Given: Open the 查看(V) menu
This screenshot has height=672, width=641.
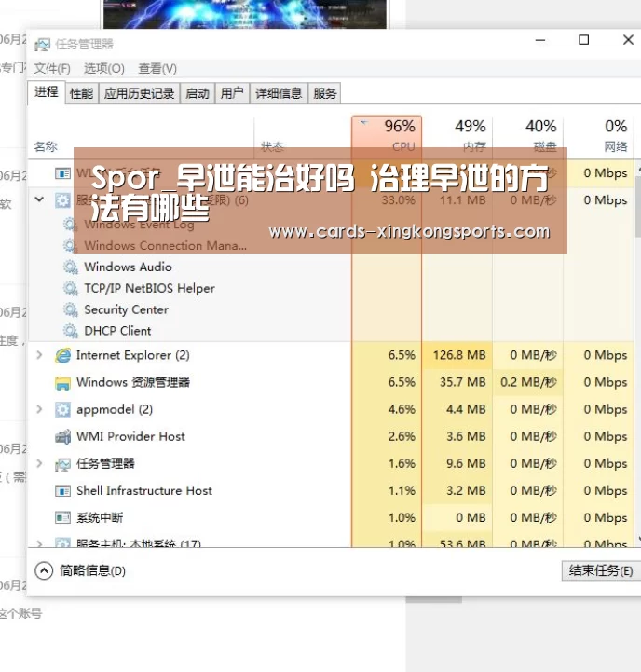Looking at the screenshot, I should tap(157, 68).
